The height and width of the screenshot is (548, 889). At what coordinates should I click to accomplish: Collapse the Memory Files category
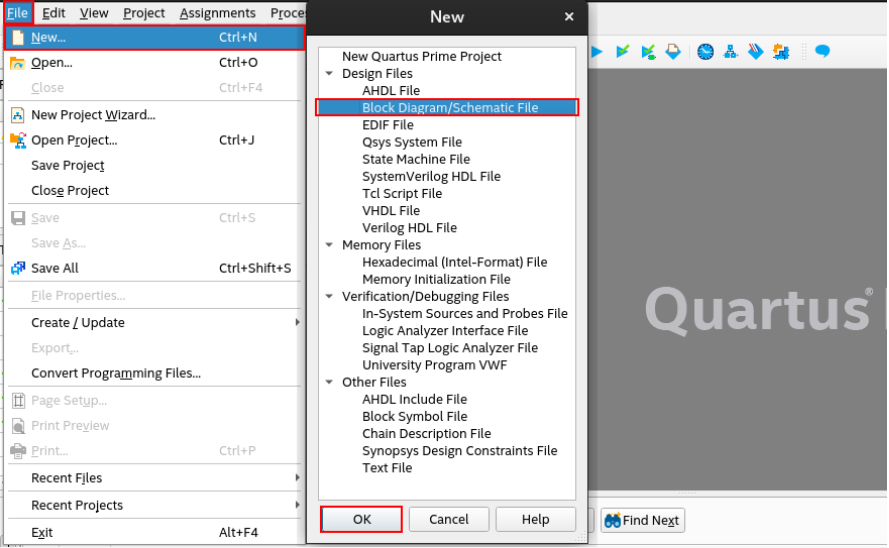tap(329, 245)
